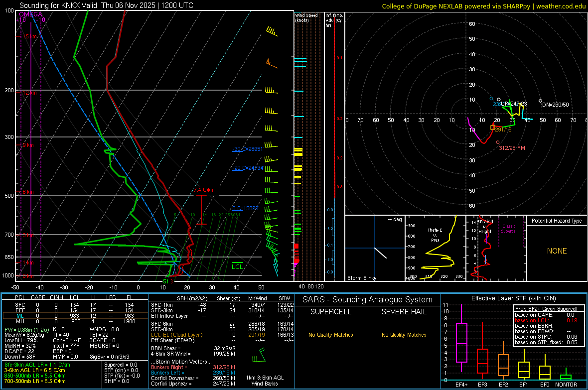Image resolution: width=588 pixels, height=390 pixels.
Task: Click the 'Effective Layer STP (with CIN)' title
Action: [514, 298]
